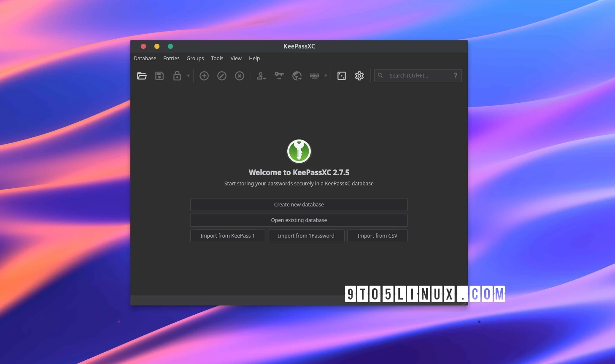Expand the Auto-Type dropdown arrow
The width and height of the screenshot is (615, 364).
pyautogui.click(x=326, y=76)
